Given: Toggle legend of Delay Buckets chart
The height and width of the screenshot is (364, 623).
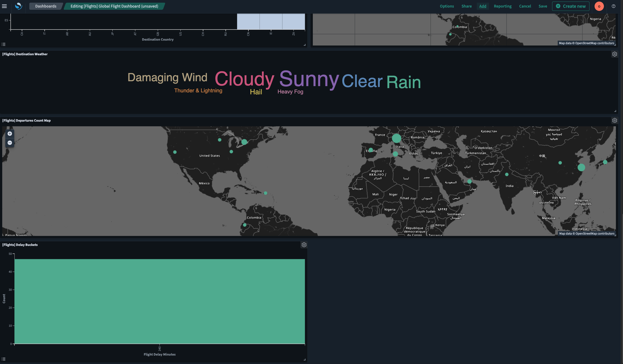Looking at the screenshot, I should (4, 359).
